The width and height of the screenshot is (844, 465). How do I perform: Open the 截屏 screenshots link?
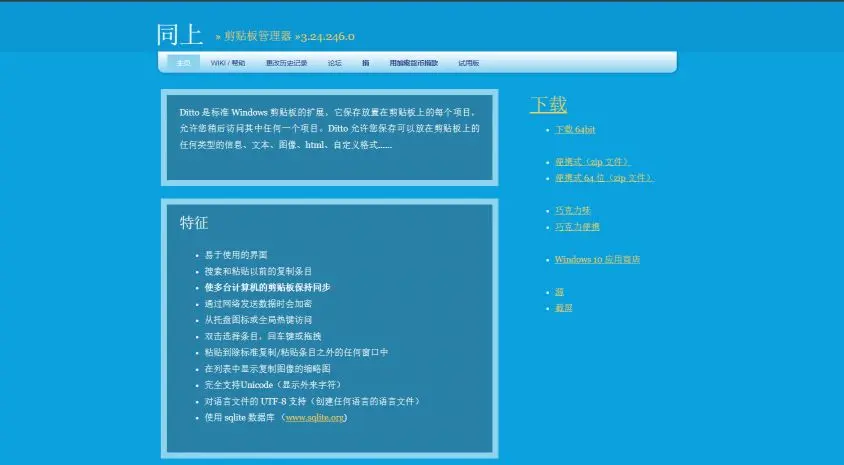[564, 308]
